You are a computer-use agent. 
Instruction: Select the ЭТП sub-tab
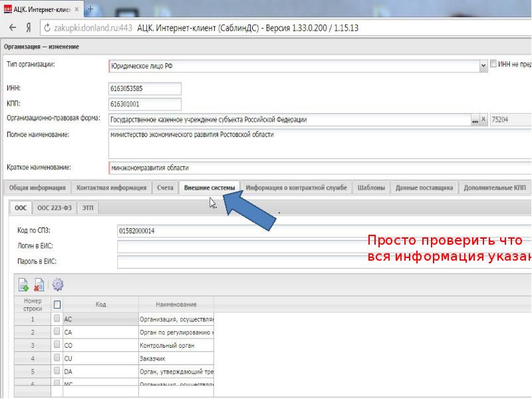coord(88,207)
